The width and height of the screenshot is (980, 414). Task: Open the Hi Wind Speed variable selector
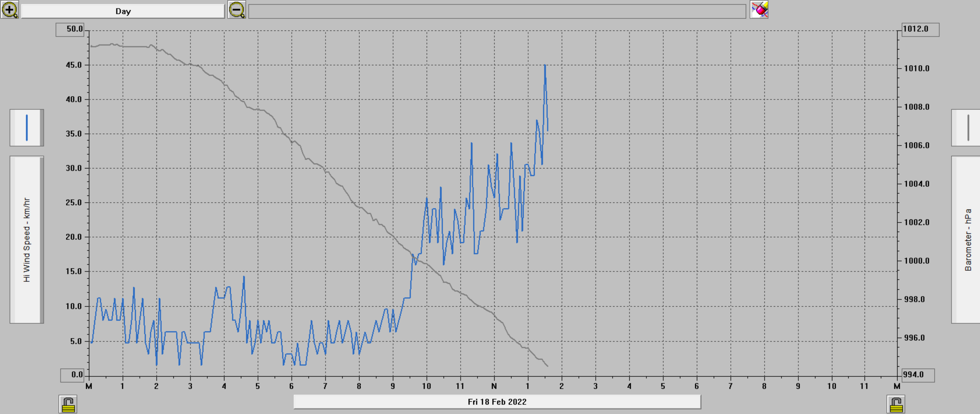pos(27,240)
